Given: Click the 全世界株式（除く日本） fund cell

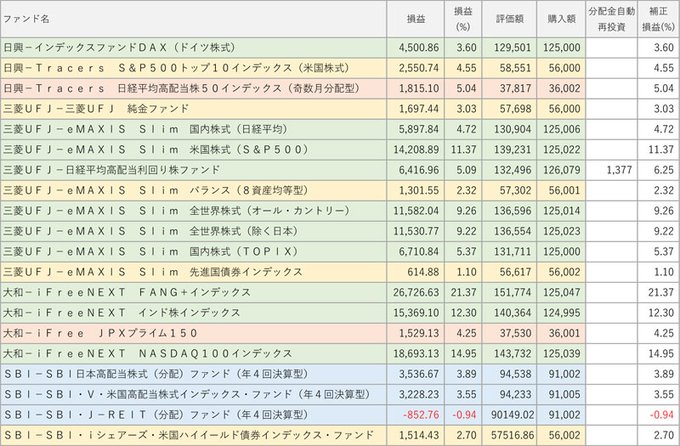Looking at the screenshot, I should click(193, 231).
